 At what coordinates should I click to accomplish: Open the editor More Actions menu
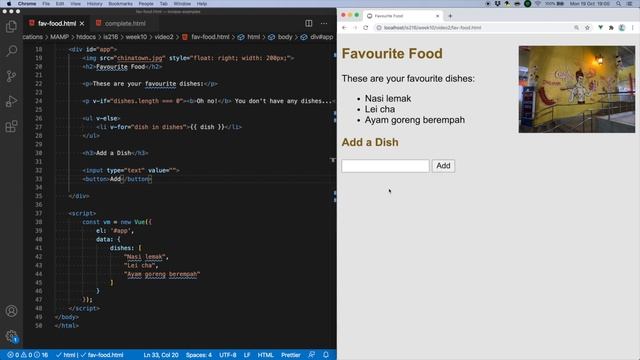click(324, 23)
